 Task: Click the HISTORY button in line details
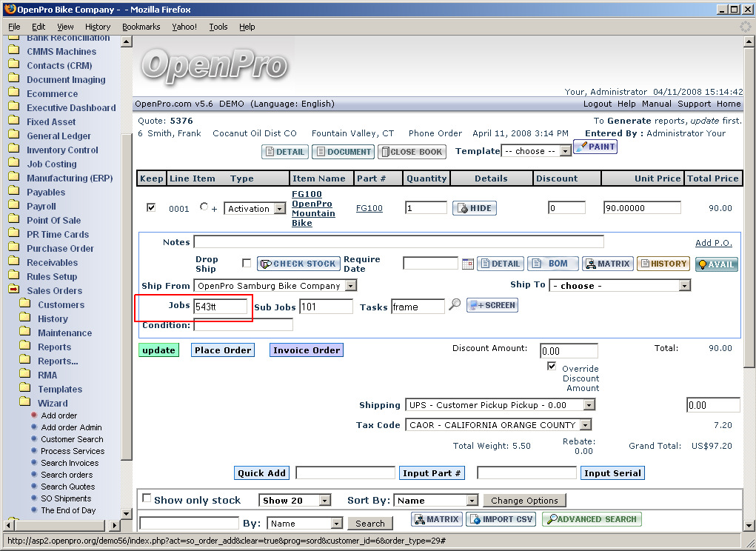pyautogui.click(x=663, y=264)
